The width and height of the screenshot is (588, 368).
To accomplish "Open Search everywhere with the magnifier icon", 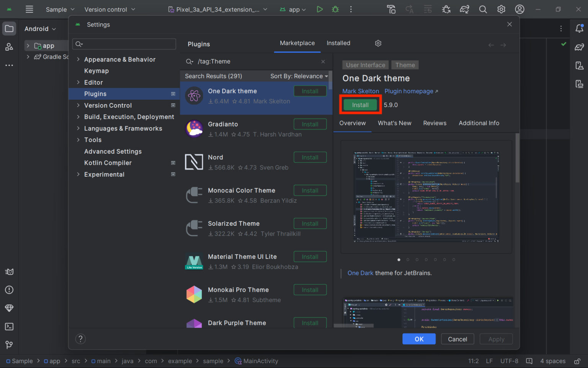I will pyautogui.click(x=483, y=9).
